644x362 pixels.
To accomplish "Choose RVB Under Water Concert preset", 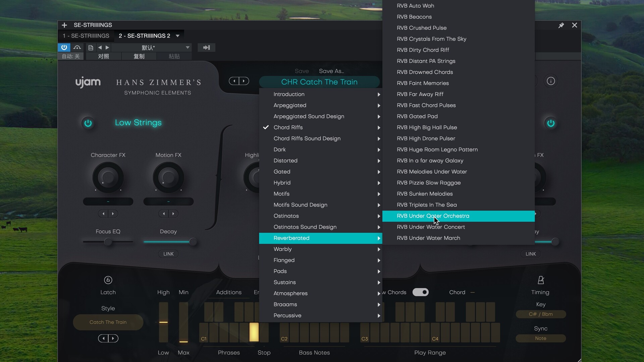I will point(459,227).
